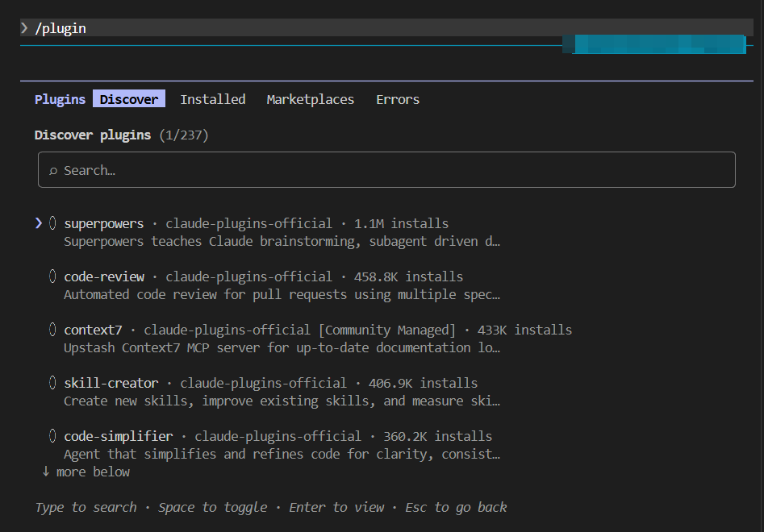Click the 'Superpowers teaches Claude brainstorming' description
The image size is (764, 532).
coord(282,242)
